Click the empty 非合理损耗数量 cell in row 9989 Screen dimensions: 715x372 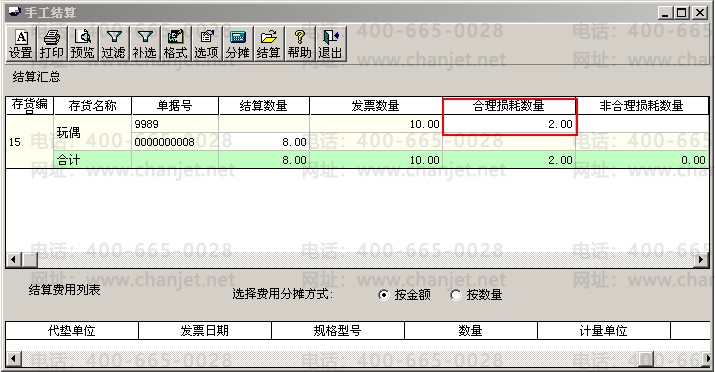pyautogui.click(x=642, y=124)
